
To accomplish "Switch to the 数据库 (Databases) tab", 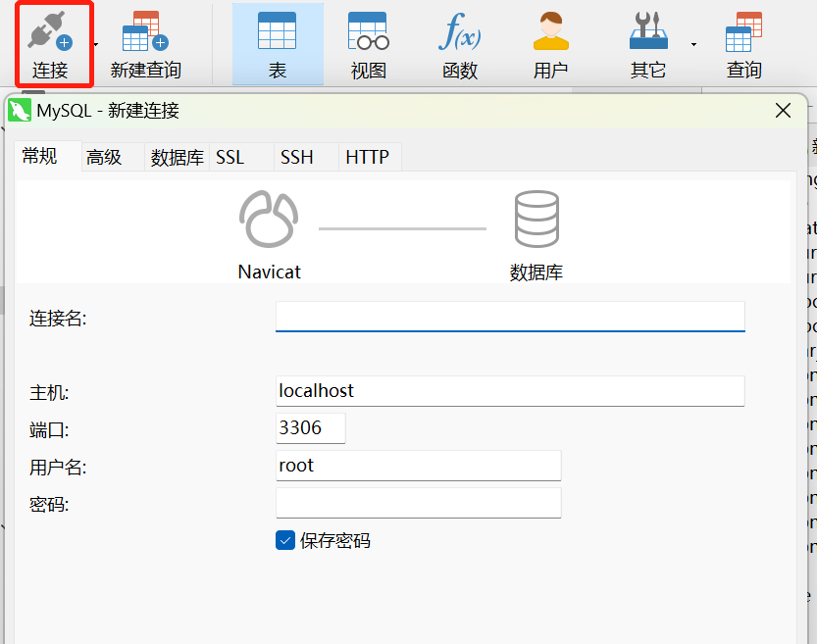I will click(x=178, y=157).
